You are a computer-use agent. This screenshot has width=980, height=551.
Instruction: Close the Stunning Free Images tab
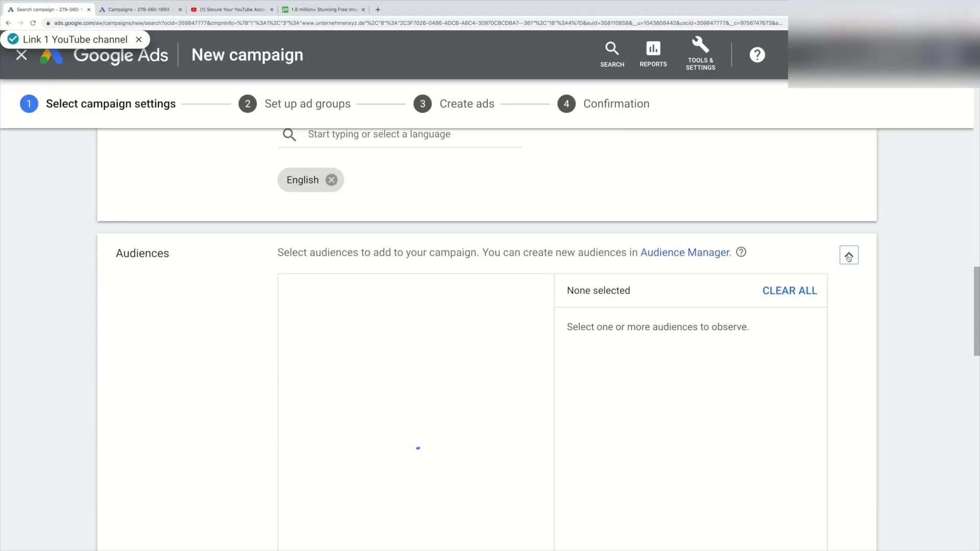click(363, 10)
